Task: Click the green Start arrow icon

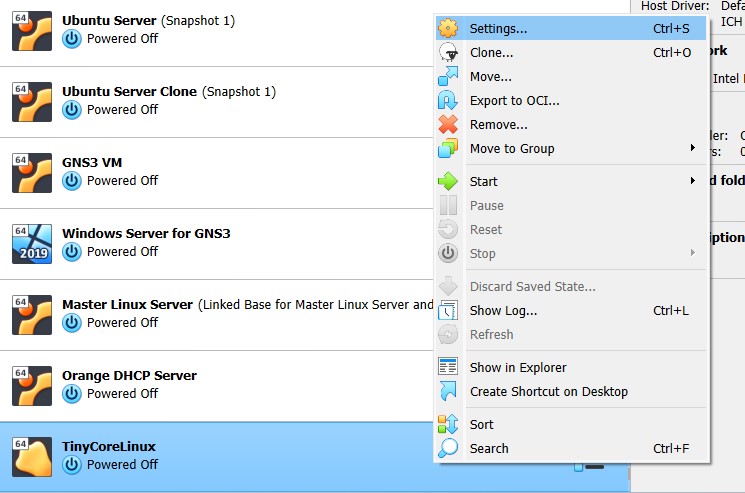Action: pos(448,181)
